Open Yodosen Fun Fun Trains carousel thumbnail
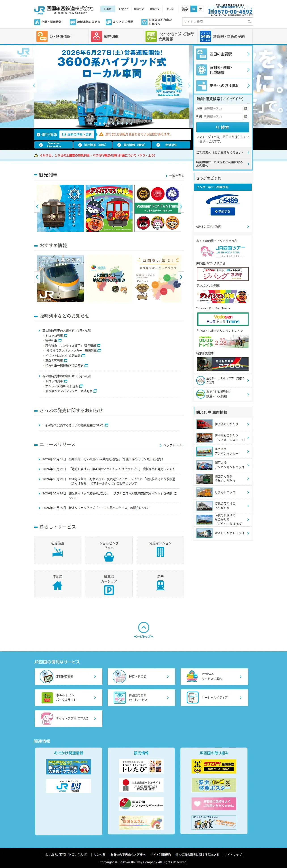 click(x=158, y=208)
